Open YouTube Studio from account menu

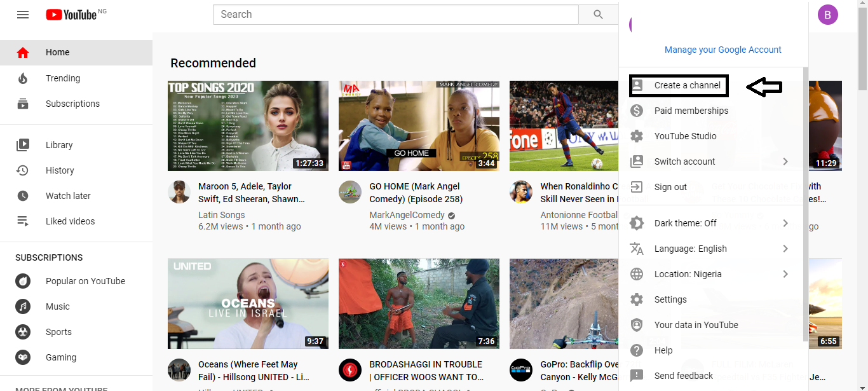[x=710, y=136]
